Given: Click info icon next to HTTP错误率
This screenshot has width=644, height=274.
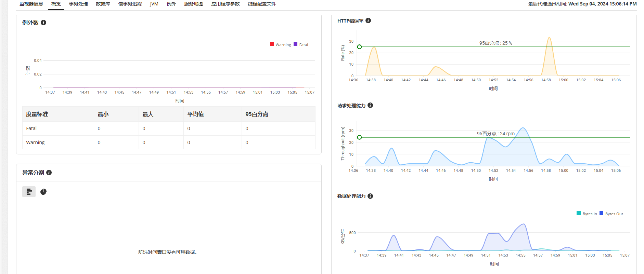Looking at the screenshot, I should 368,20.
